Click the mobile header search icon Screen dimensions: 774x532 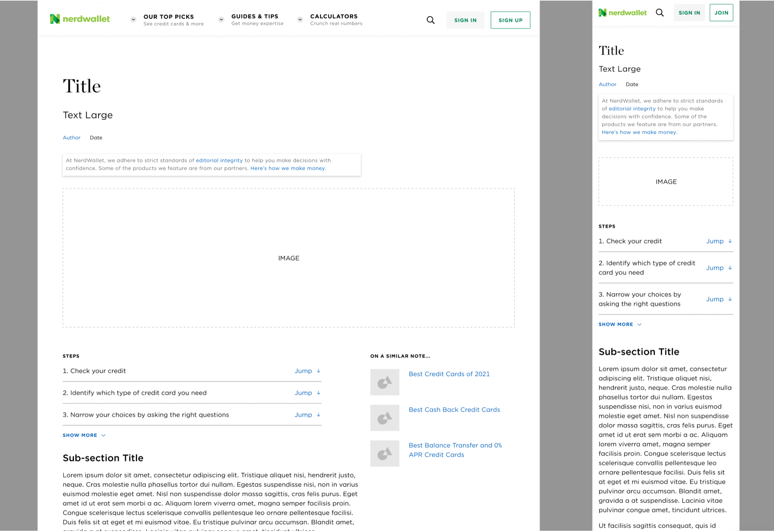pos(659,13)
